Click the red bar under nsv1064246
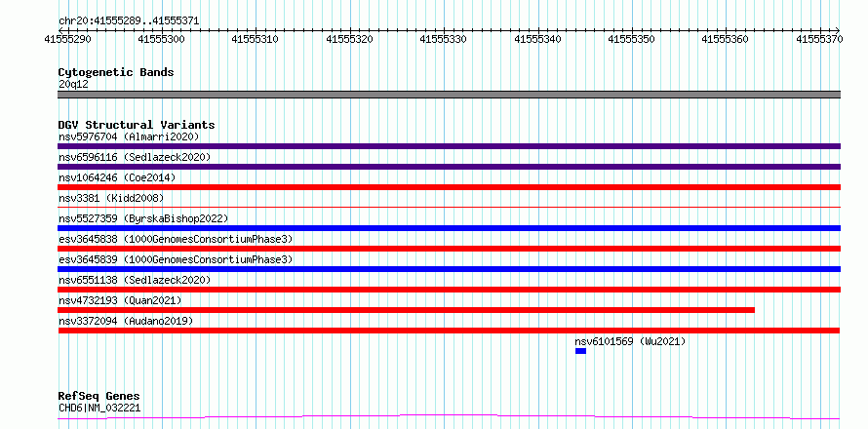 click(449, 187)
